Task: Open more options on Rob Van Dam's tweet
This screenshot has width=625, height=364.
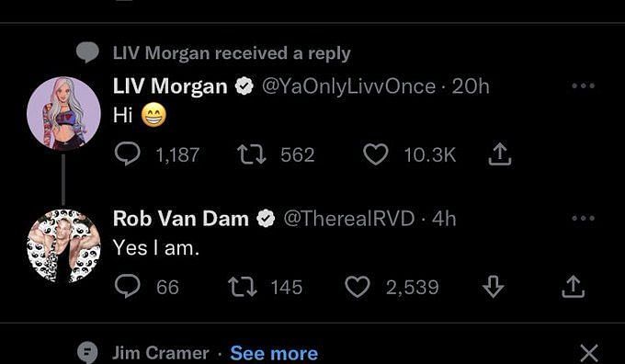Action: pyautogui.click(x=583, y=218)
